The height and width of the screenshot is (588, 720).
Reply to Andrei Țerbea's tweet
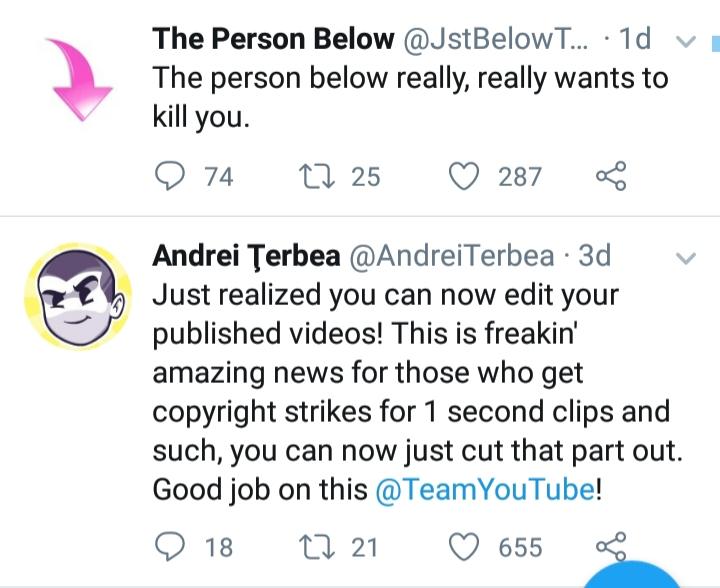coord(170,547)
